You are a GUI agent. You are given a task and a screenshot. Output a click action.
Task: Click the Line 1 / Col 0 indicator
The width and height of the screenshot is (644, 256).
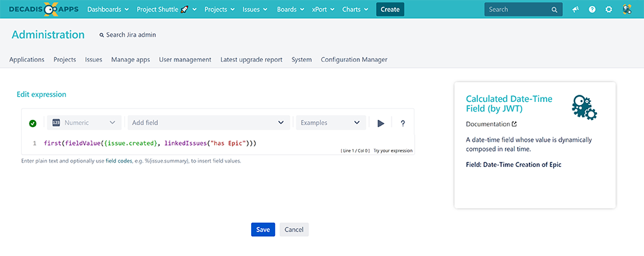355,151
